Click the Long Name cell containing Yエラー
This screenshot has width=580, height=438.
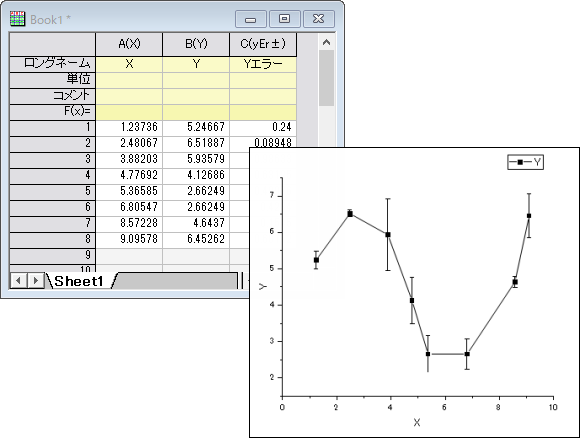point(263,64)
